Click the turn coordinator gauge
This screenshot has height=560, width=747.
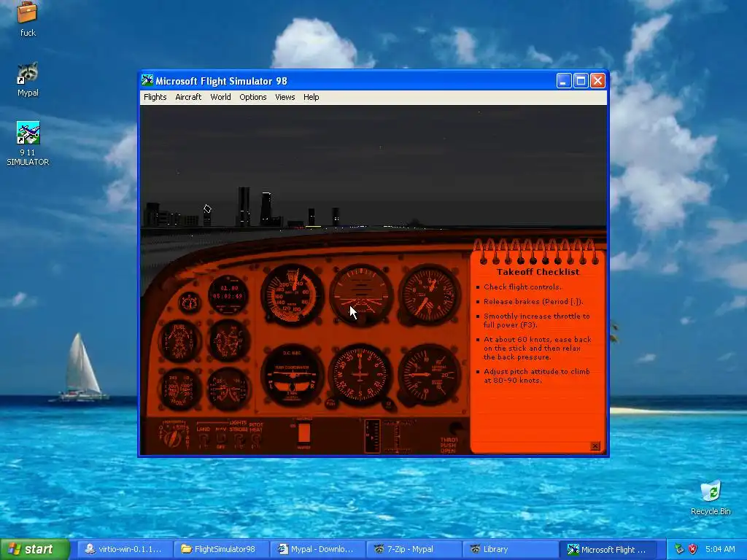point(292,375)
